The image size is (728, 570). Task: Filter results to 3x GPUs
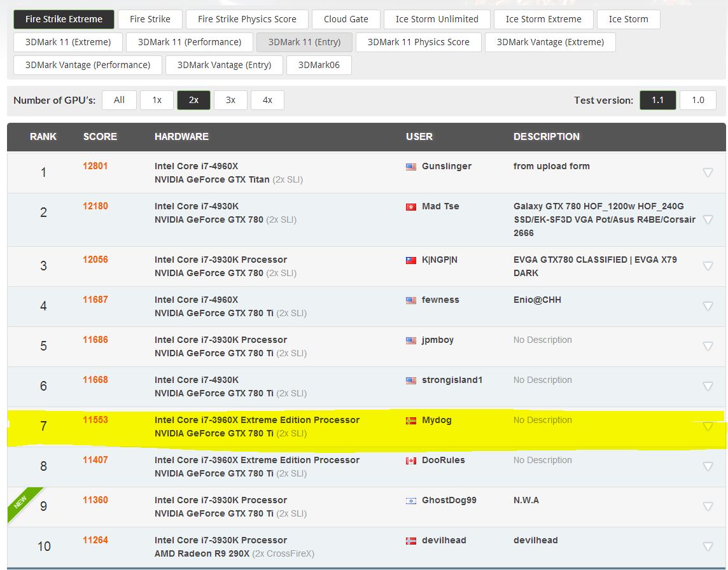pyautogui.click(x=231, y=101)
